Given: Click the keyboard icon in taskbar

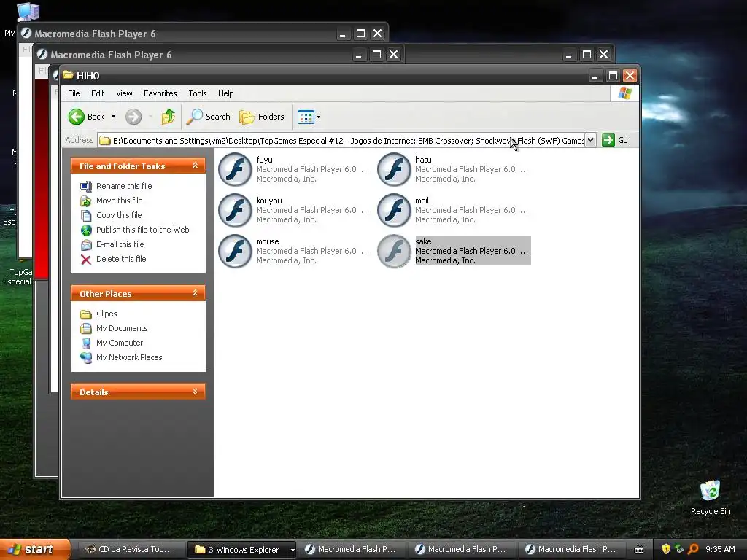Looking at the screenshot, I should (639, 550).
